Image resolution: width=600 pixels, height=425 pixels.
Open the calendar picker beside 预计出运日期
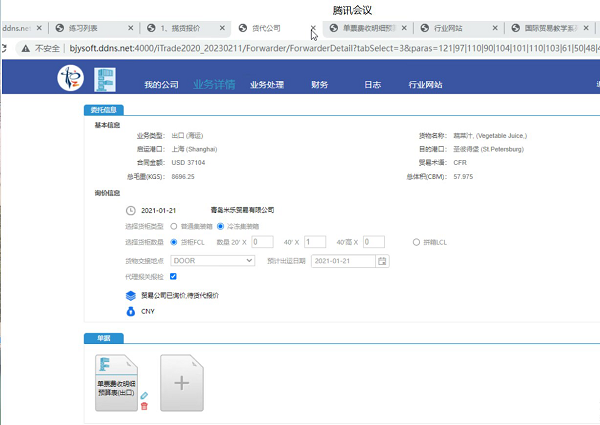point(382,261)
